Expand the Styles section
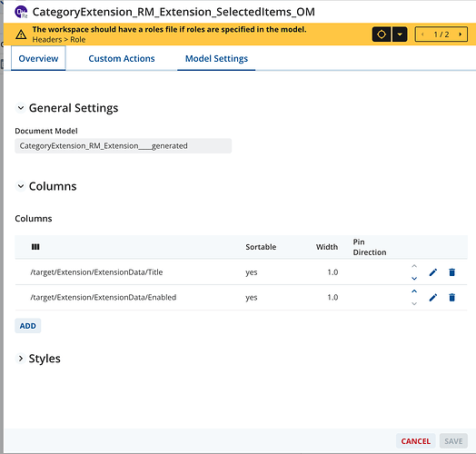The width and height of the screenshot is (476, 454). [x=21, y=359]
